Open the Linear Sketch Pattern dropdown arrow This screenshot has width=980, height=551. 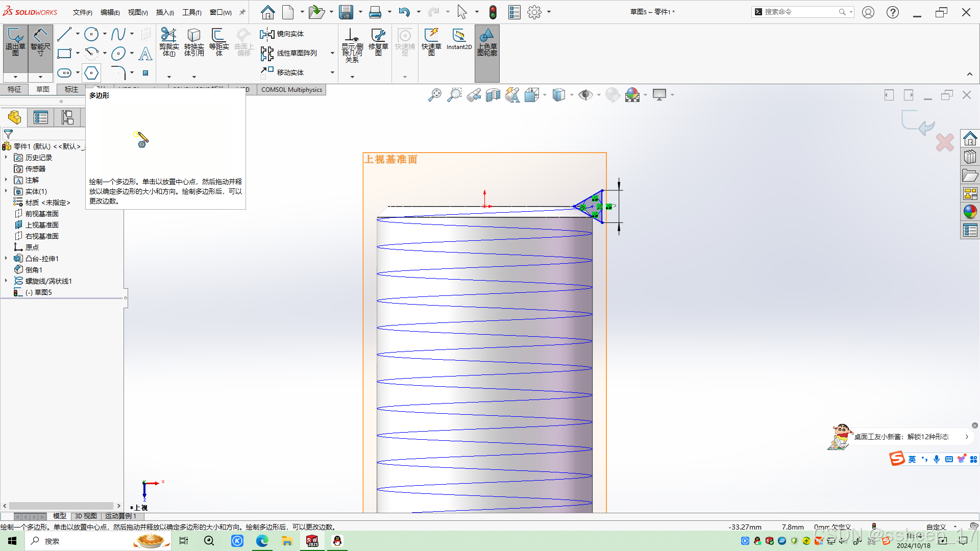tap(332, 53)
